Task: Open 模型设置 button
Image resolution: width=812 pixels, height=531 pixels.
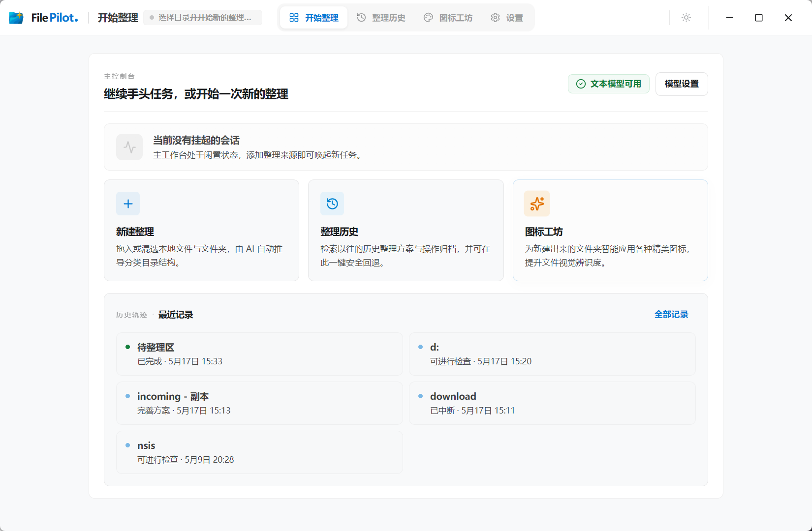Action: click(x=682, y=84)
